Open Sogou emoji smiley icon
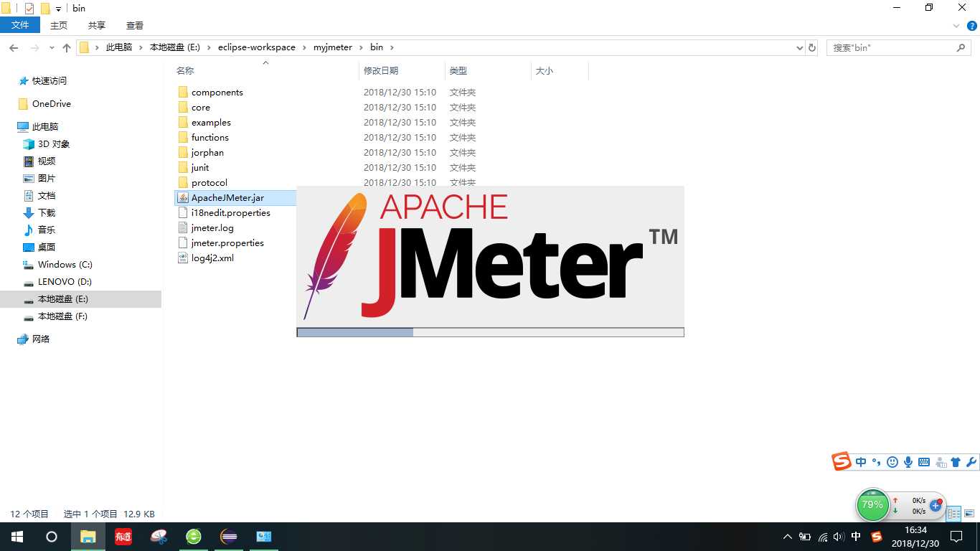The height and width of the screenshot is (551, 980). tap(892, 462)
